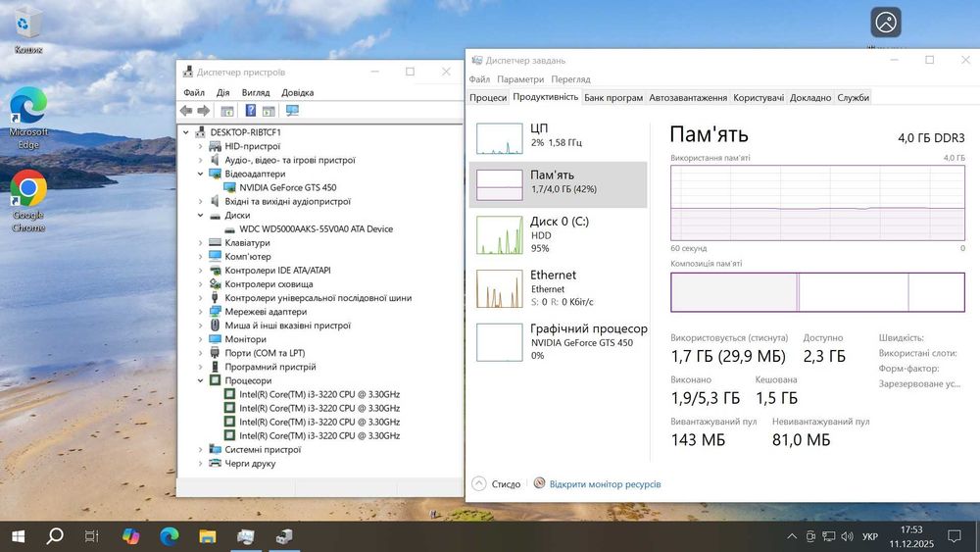Select first Intel Core i3-3220 CPU entry

[x=319, y=394]
